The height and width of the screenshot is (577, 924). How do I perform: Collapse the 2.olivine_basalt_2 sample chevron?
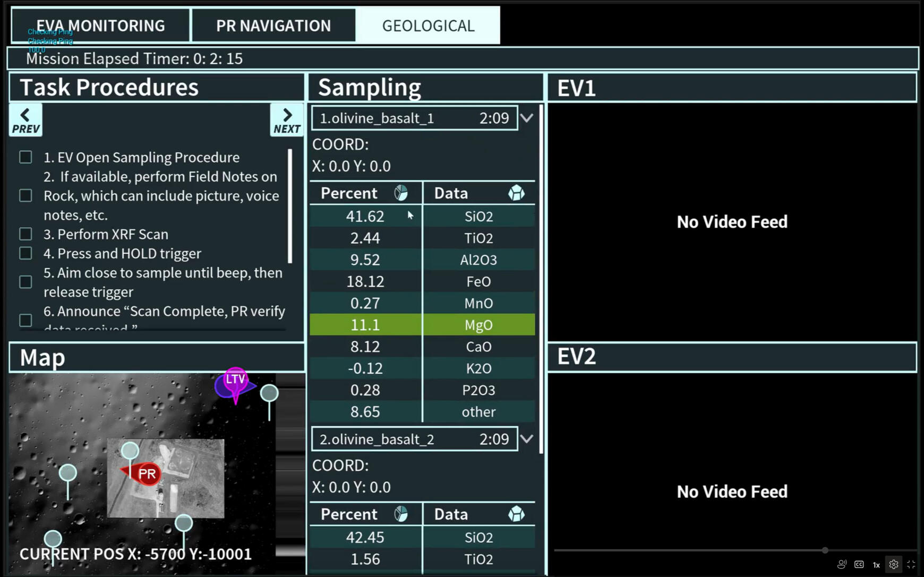pos(526,439)
